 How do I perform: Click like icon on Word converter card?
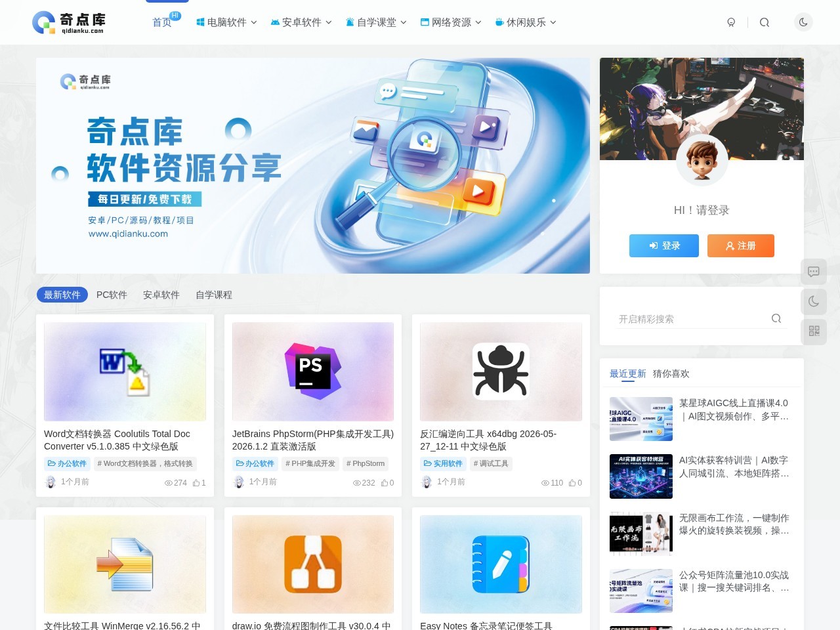coord(196,482)
